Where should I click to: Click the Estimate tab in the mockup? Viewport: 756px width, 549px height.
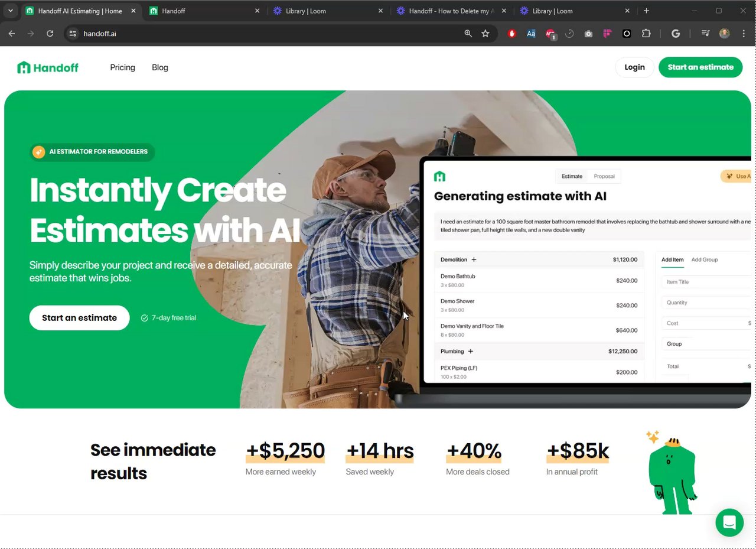click(572, 176)
